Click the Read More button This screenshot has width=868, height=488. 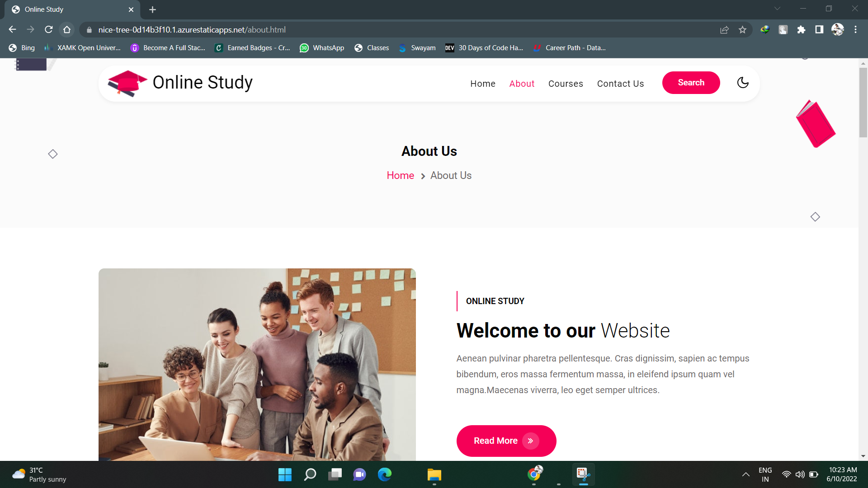click(506, 441)
